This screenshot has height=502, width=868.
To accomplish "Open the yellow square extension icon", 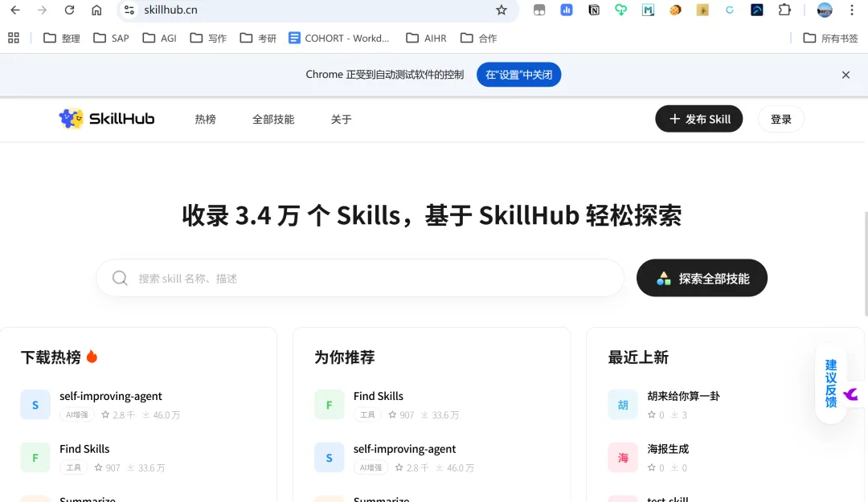I will pyautogui.click(x=702, y=10).
